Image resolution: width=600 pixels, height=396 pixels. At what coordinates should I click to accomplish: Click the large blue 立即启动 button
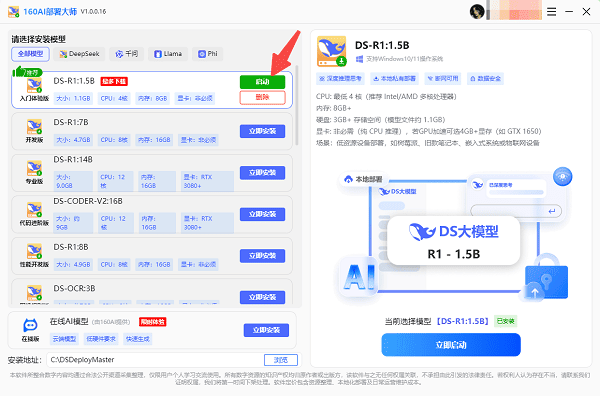(451, 345)
